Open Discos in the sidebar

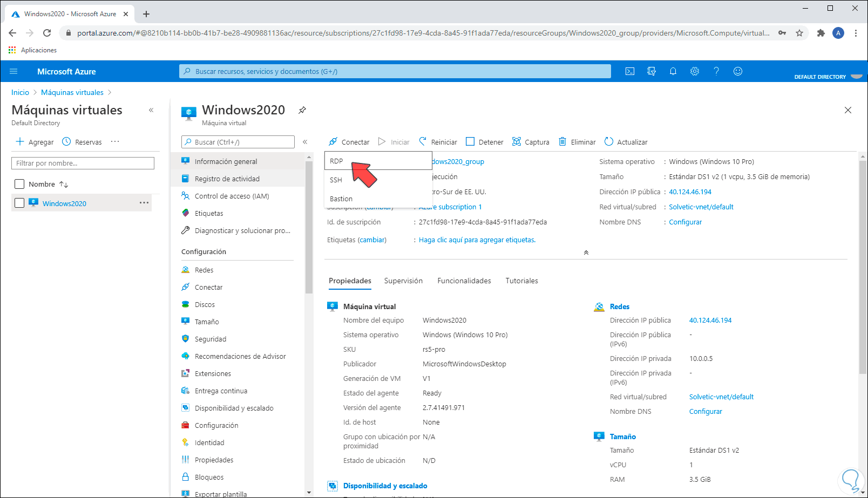tap(238, 304)
